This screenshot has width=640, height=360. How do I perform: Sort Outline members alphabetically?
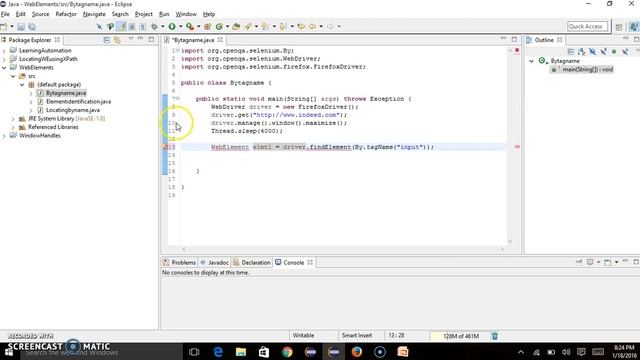tap(581, 51)
